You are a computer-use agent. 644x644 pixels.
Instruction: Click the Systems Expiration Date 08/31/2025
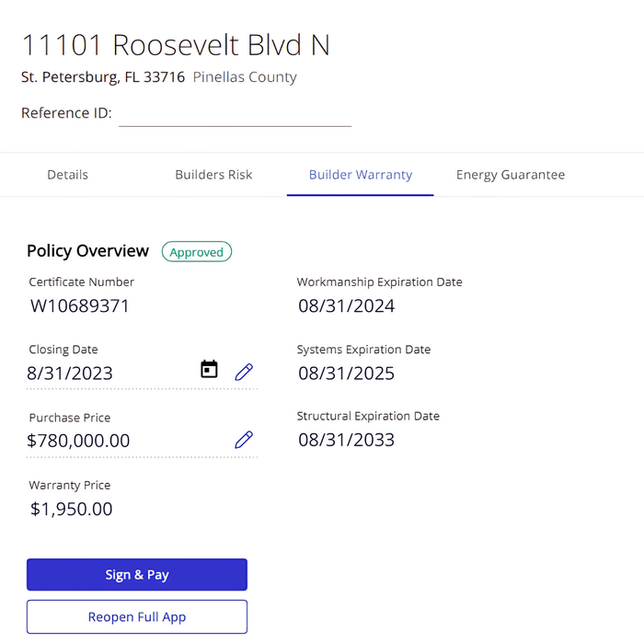pos(347,374)
